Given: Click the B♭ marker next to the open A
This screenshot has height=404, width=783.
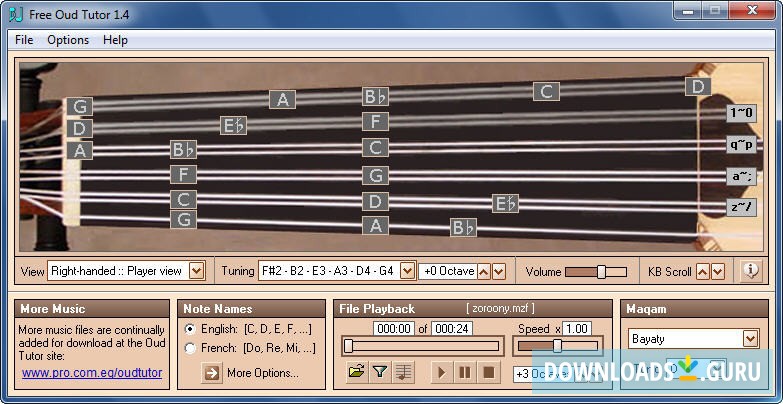Looking at the screenshot, I should [183, 149].
